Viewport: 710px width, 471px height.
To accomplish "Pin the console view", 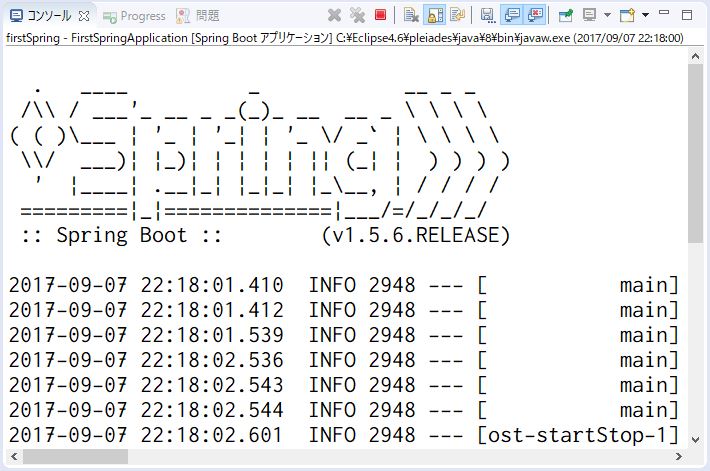I will click(x=566, y=15).
